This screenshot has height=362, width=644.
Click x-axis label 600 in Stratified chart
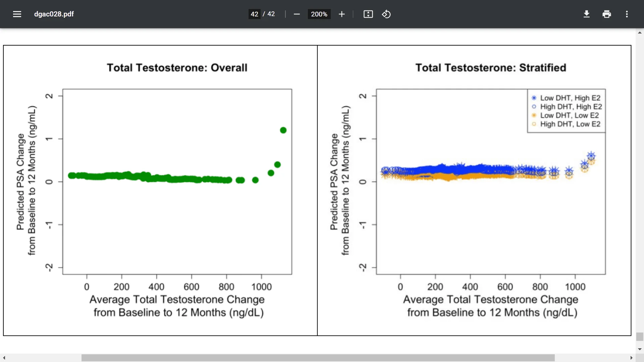click(505, 287)
